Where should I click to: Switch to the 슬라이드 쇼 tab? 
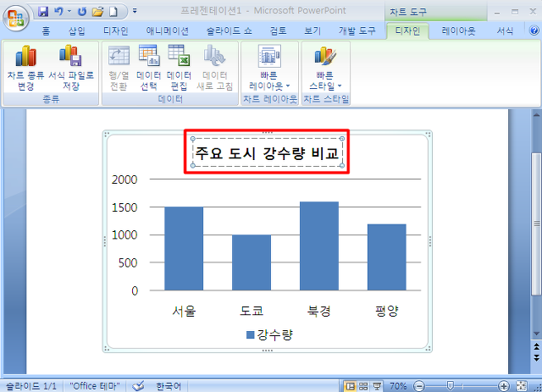(230, 31)
